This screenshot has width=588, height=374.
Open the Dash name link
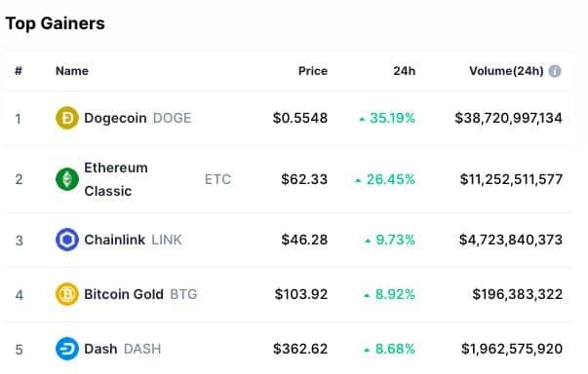coord(100,349)
